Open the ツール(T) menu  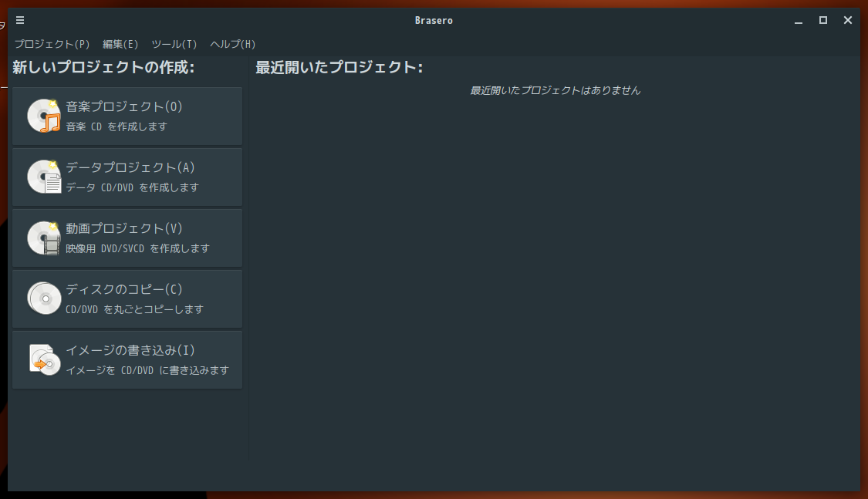tap(173, 44)
